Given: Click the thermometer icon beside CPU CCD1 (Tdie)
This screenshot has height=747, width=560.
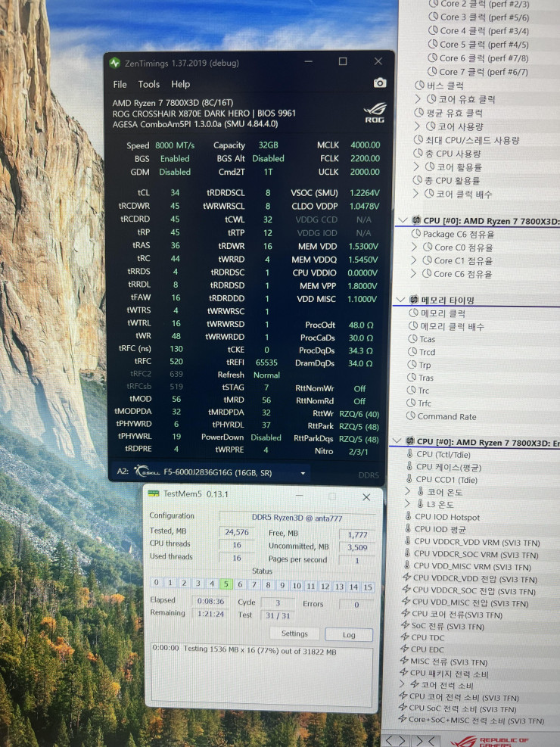Looking at the screenshot, I should click(x=409, y=479).
